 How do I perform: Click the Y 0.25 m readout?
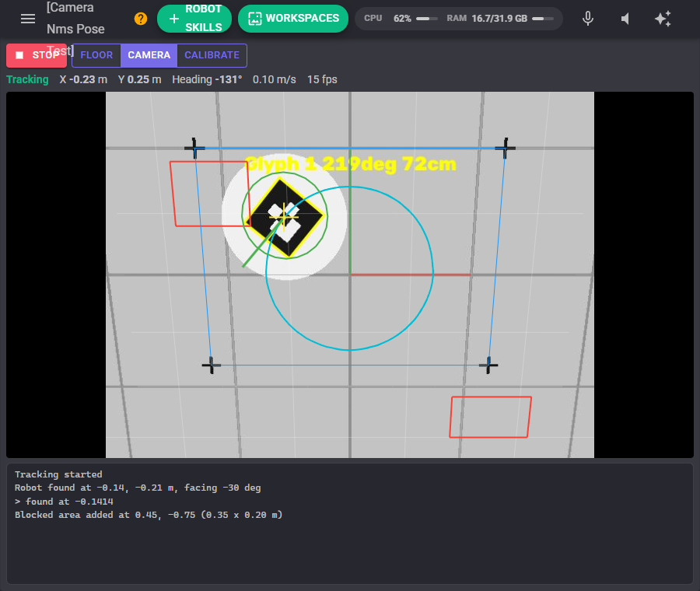tap(140, 79)
